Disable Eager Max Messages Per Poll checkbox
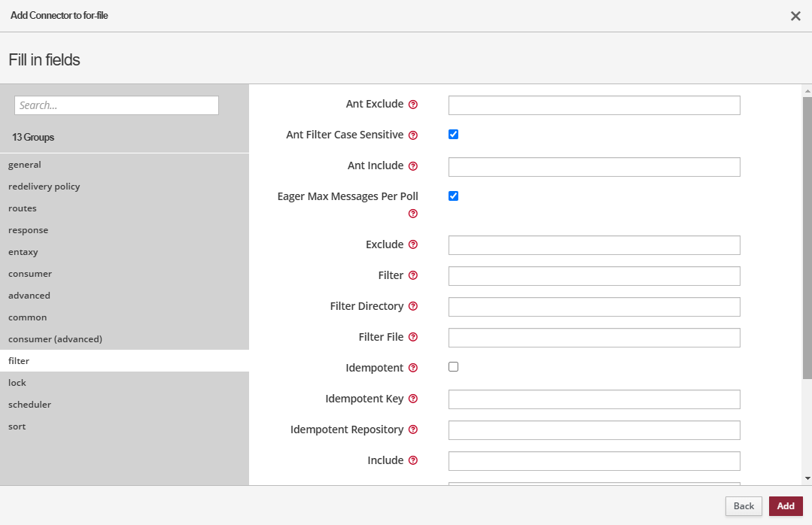This screenshot has width=812, height=525. click(x=453, y=196)
